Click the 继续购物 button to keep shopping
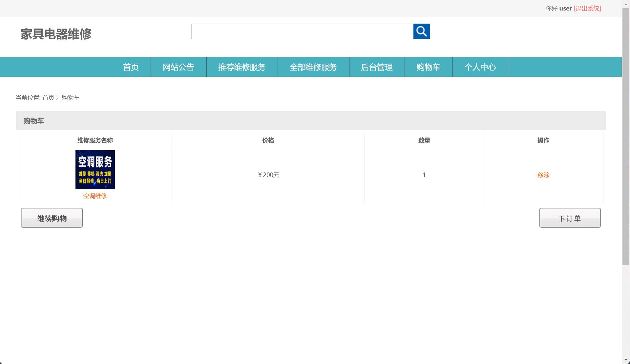Image resolution: width=630 pixels, height=364 pixels. [52, 217]
